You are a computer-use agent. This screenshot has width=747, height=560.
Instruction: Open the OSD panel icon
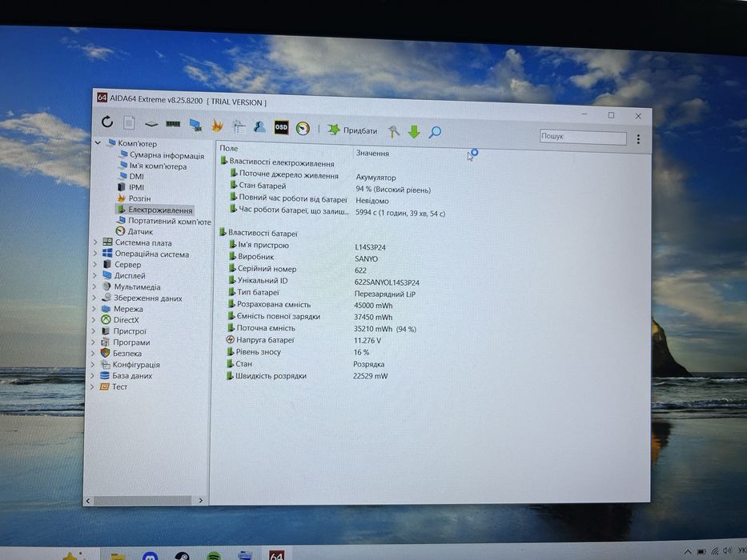click(281, 127)
